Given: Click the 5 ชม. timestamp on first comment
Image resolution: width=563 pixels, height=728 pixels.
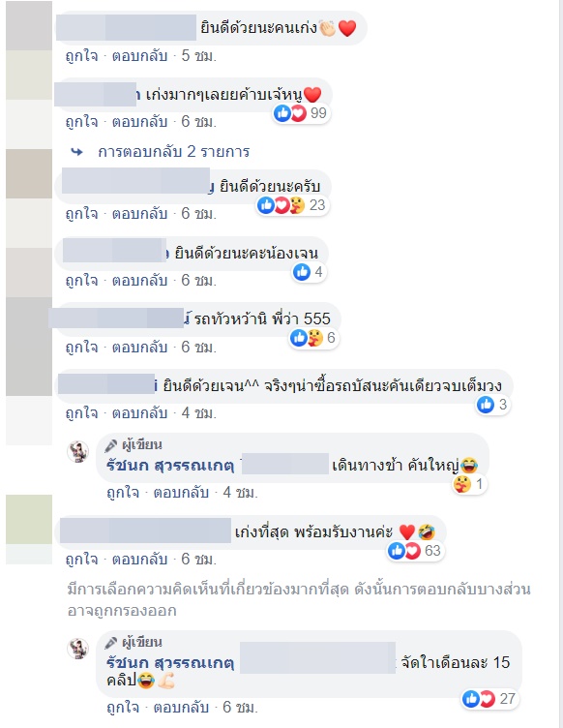Looking at the screenshot, I should (x=199, y=56).
